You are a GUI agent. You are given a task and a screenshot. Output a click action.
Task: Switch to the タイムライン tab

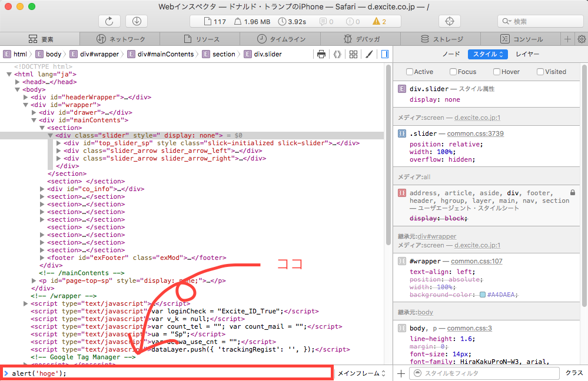click(281, 39)
